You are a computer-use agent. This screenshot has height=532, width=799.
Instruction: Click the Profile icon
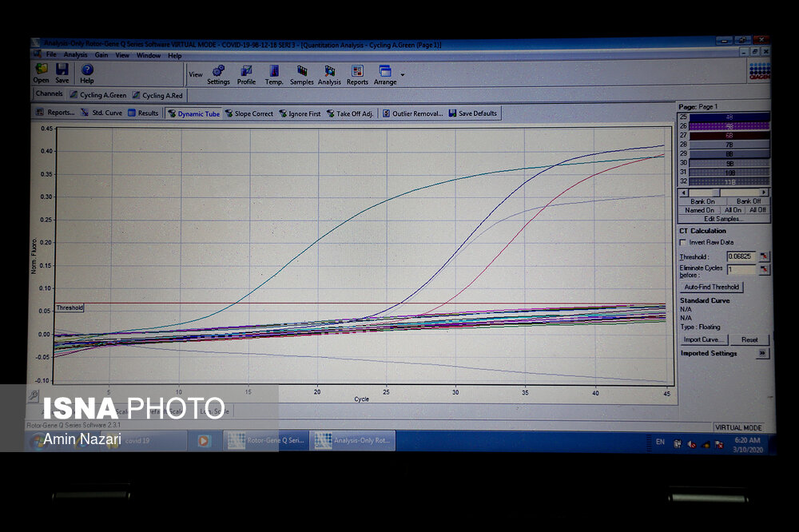point(246,71)
